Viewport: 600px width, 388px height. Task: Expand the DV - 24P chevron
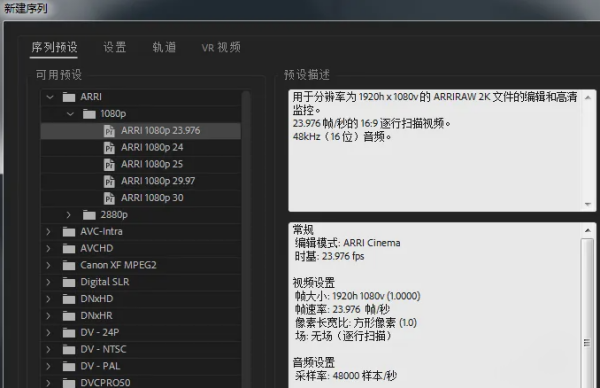(48, 333)
